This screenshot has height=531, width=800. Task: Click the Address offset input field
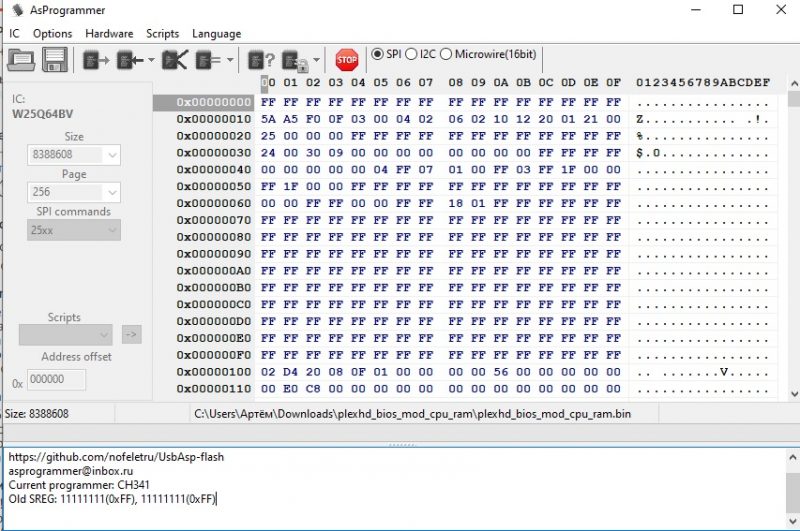click(56, 380)
